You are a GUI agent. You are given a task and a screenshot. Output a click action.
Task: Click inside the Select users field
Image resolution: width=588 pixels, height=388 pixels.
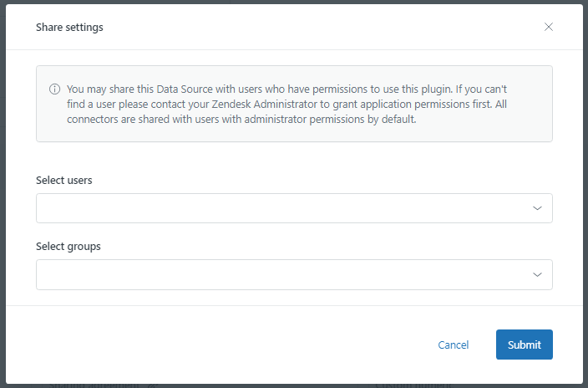pyautogui.click(x=276, y=208)
